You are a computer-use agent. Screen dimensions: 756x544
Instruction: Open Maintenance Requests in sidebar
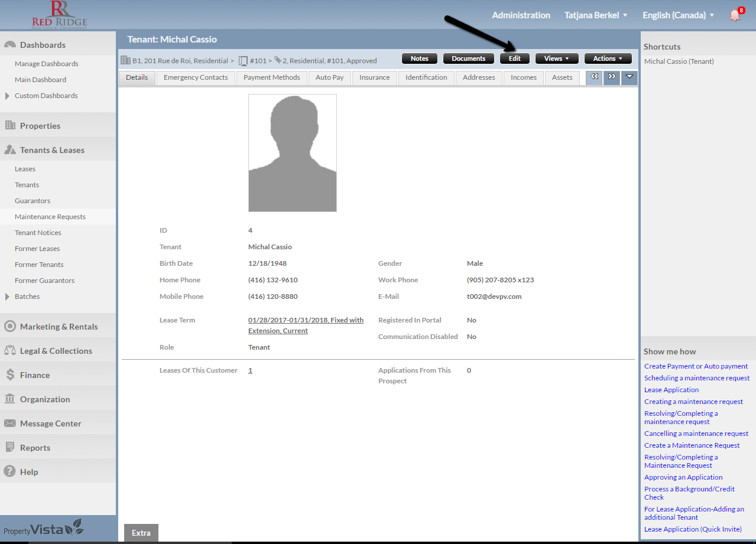point(50,217)
